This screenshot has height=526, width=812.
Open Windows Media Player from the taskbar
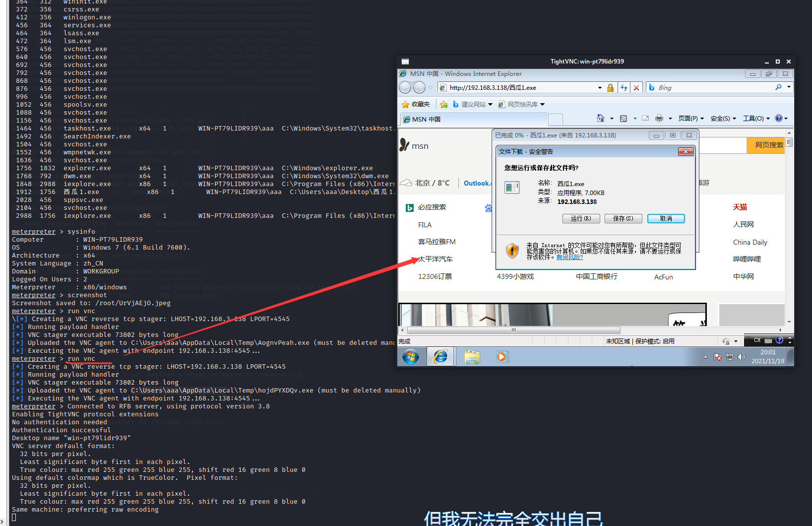click(x=501, y=356)
